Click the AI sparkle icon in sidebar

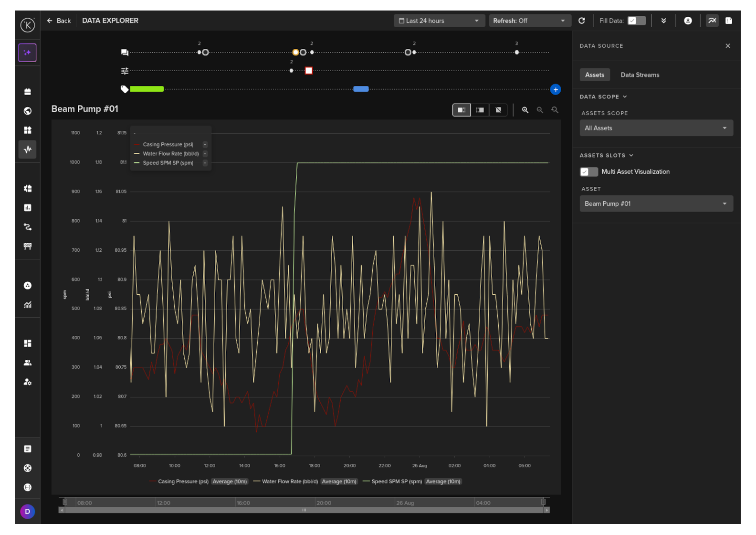click(x=28, y=53)
